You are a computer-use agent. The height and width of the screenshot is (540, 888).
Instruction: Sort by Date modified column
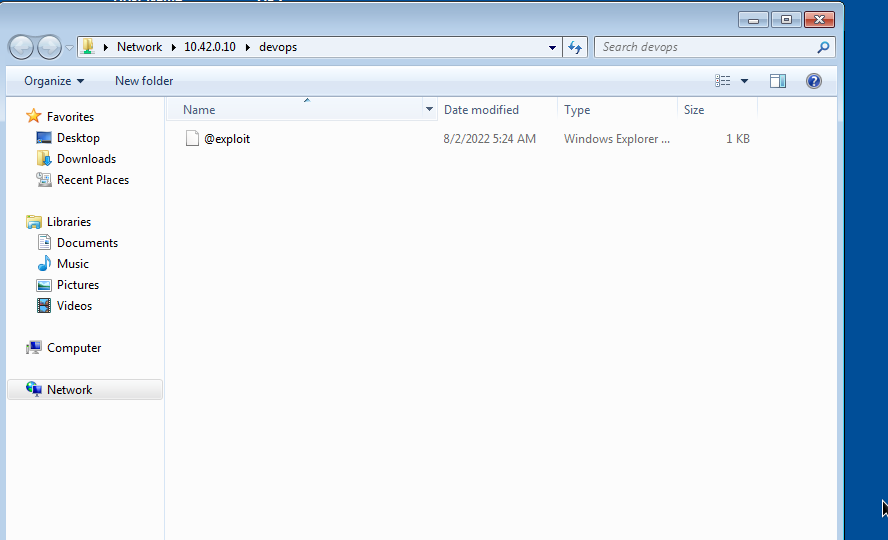(x=497, y=110)
